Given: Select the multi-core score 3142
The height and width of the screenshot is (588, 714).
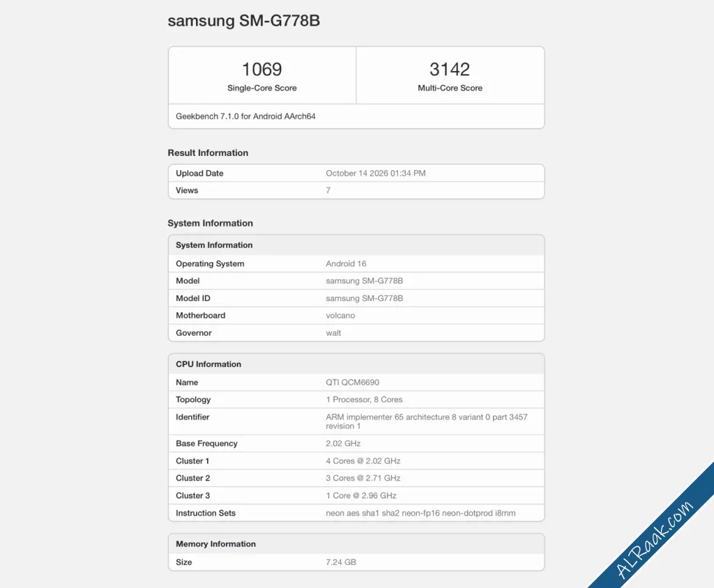Looking at the screenshot, I should [450, 69].
